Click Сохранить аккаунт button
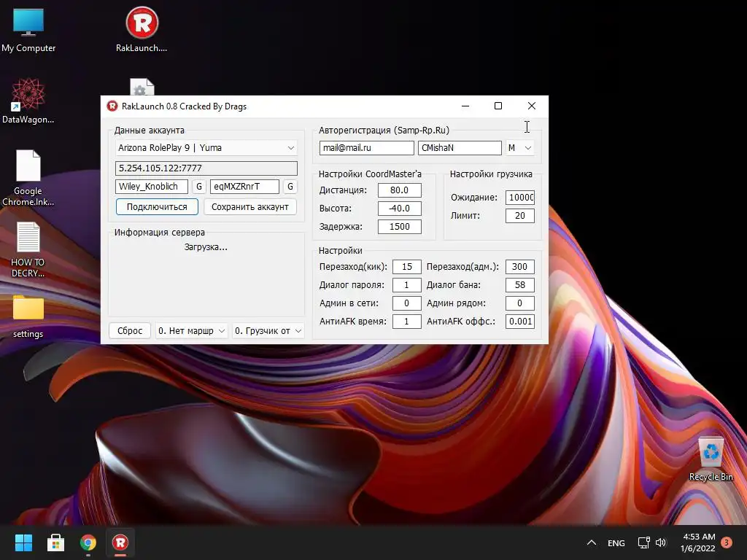 click(249, 206)
